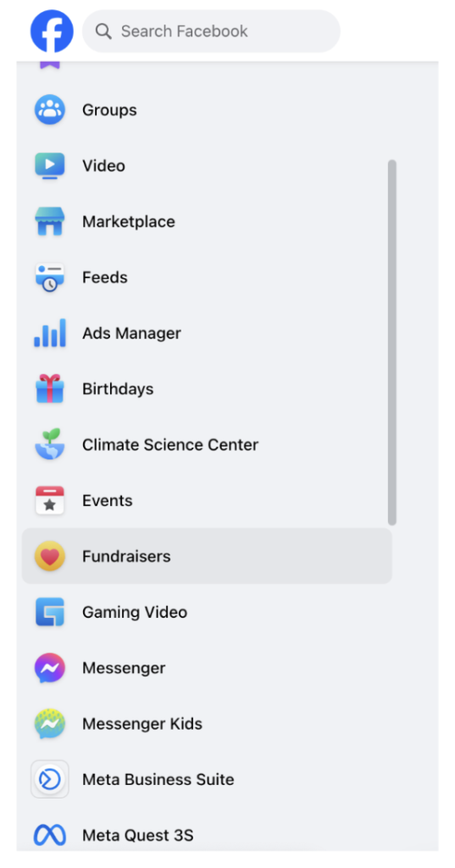Click the Climate Science Center globe icon
Screen dimensions: 455x868
click(x=50, y=444)
